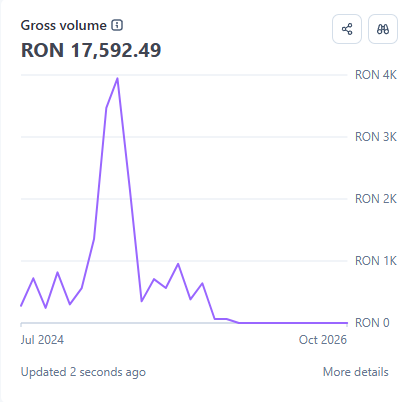411x402 pixels.
Task: Open the More details link
Action: pyautogui.click(x=356, y=372)
